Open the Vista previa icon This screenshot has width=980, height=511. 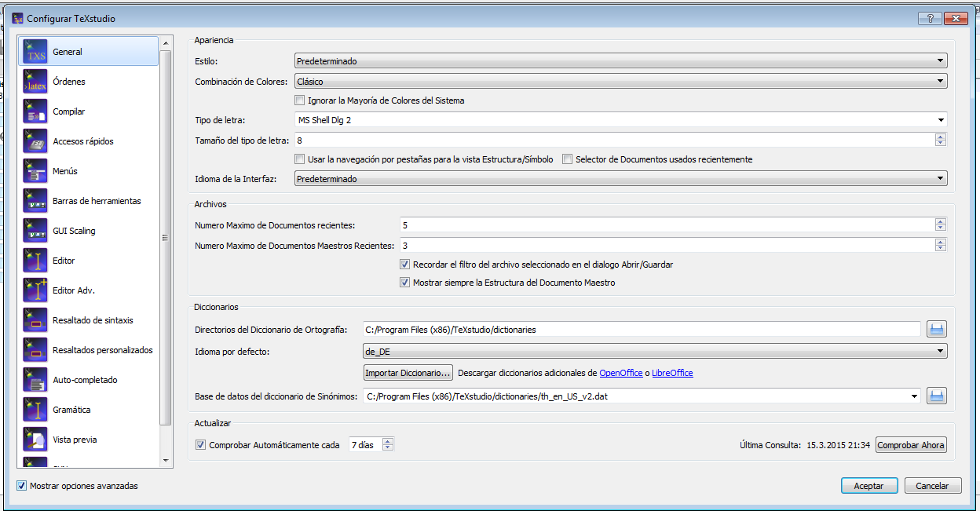[35, 440]
